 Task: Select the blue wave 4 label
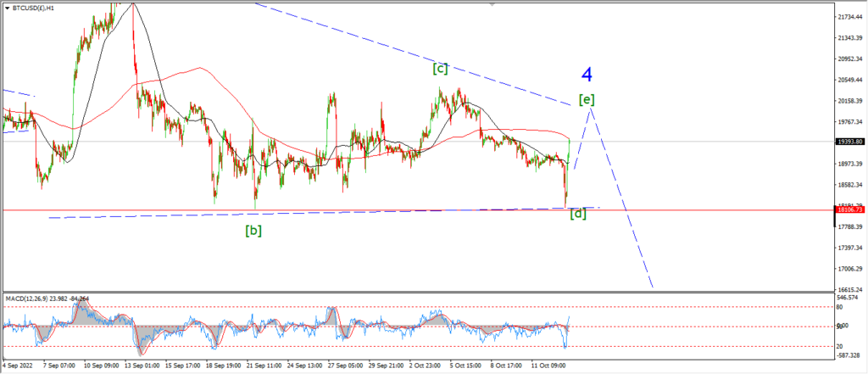click(587, 75)
